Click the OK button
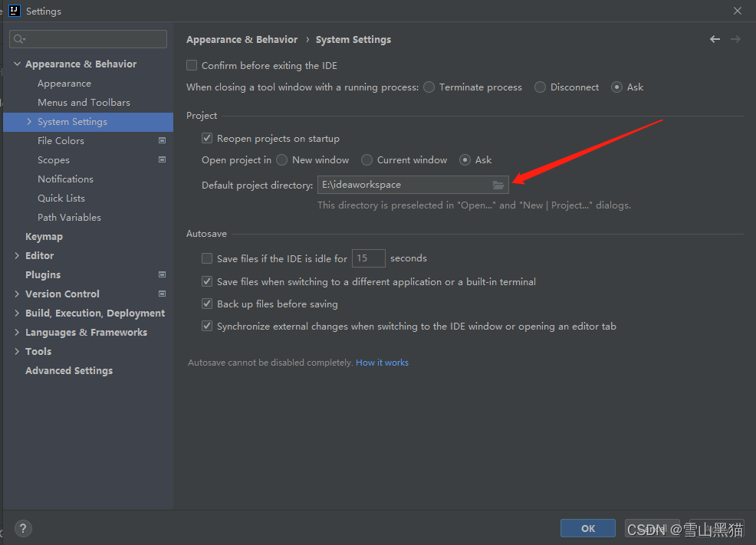The height and width of the screenshot is (545, 756). (588, 528)
